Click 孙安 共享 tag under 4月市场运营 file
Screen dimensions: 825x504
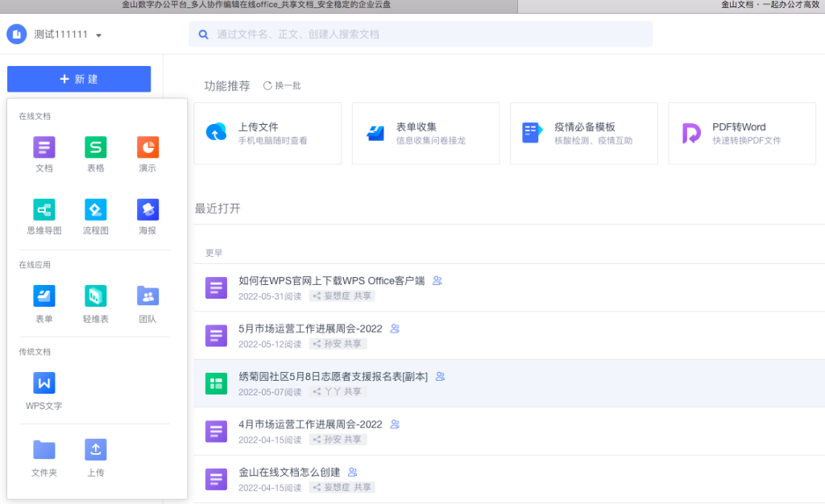coord(338,440)
